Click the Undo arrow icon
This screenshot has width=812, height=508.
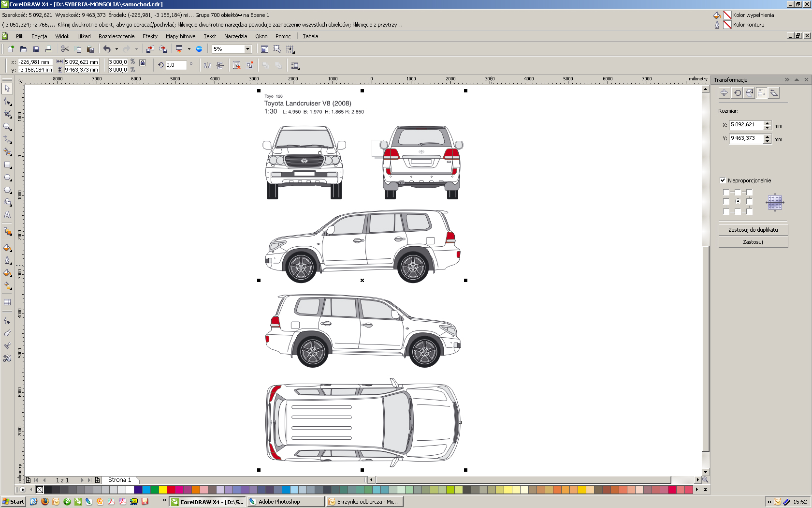pos(107,49)
